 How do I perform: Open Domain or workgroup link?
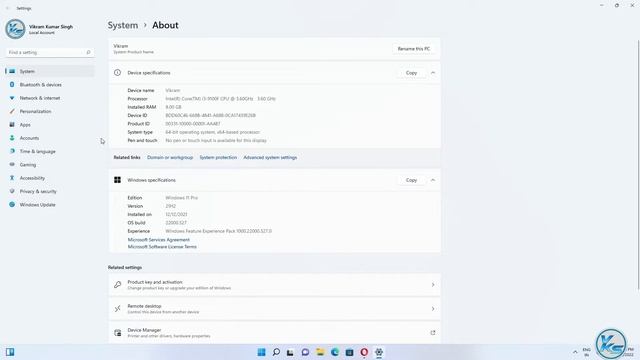click(170, 157)
